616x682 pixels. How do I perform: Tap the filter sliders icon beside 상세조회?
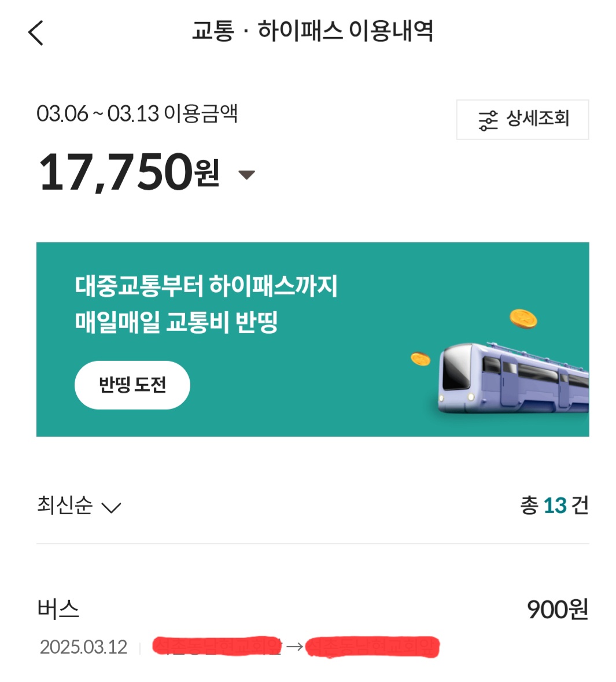pos(488,120)
